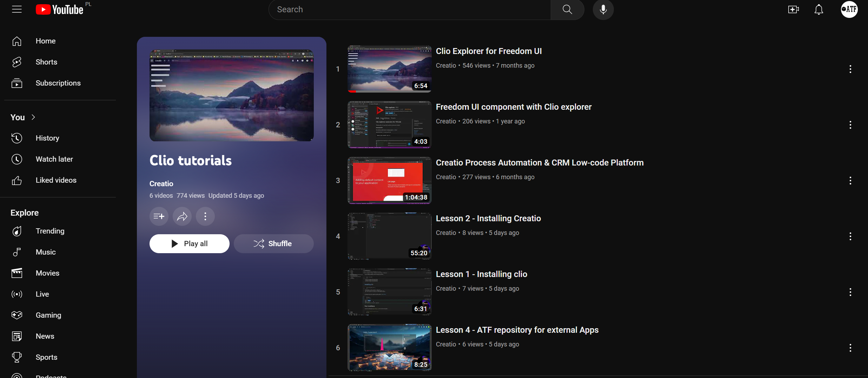
Task: Open video title Clio Explorer for Freedom UI
Action: click(489, 51)
